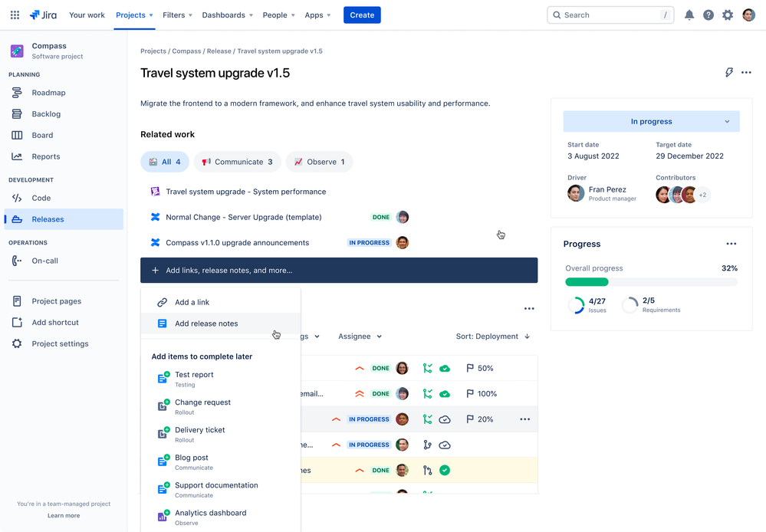Screen dimensions: 766x532
Task: Select the All 4 related work filter
Action: [165, 162]
